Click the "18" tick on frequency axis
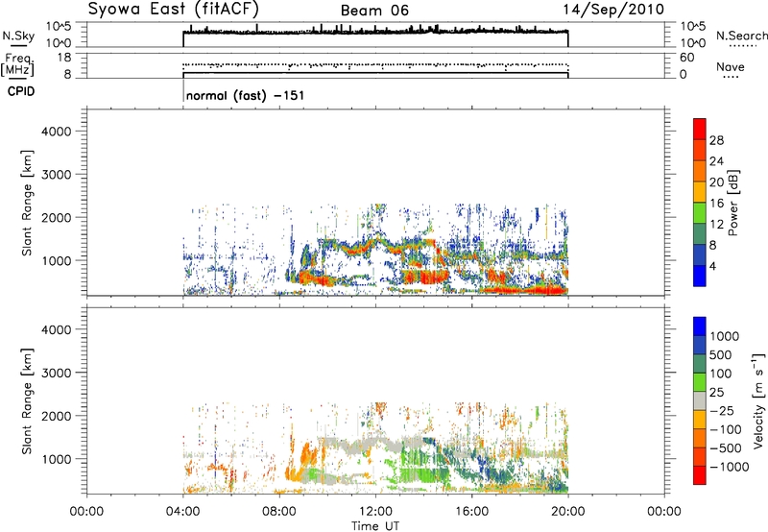Viewport: 768px width, 532px height. (64, 58)
